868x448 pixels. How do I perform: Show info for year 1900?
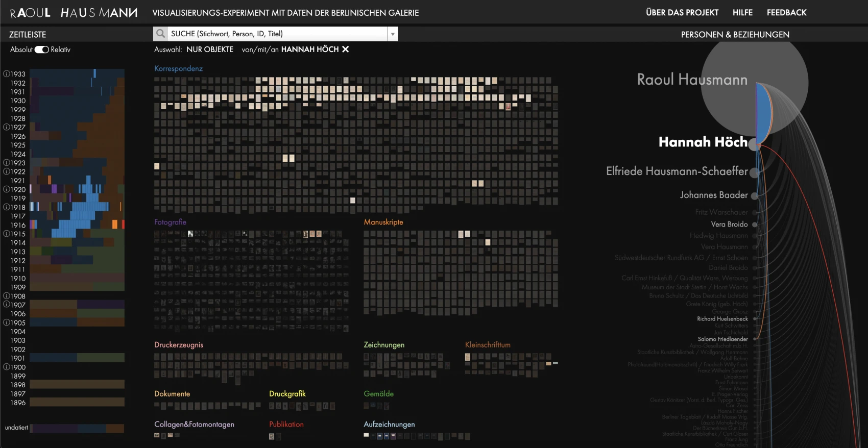7,367
